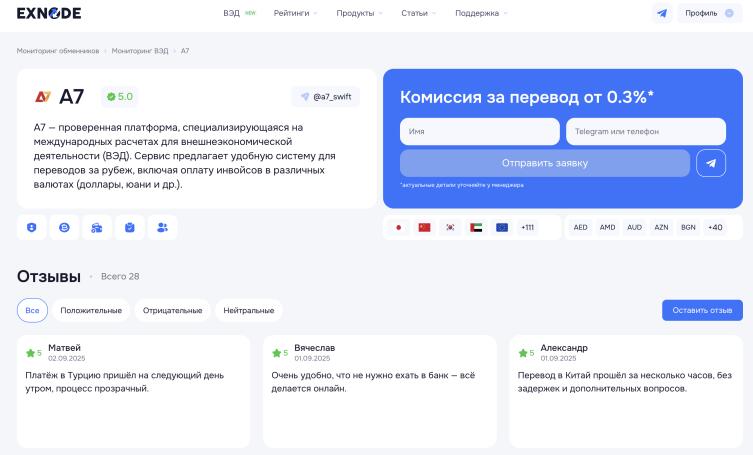Click the two-people users badge icon

coord(162,227)
